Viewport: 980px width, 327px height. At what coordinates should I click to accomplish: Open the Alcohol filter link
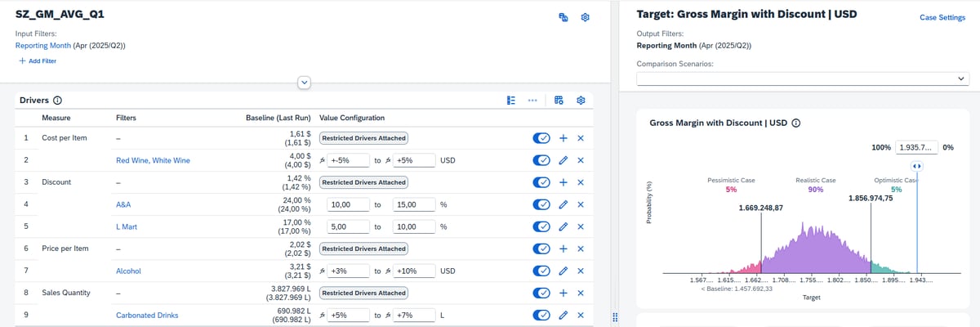click(x=129, y=271)
